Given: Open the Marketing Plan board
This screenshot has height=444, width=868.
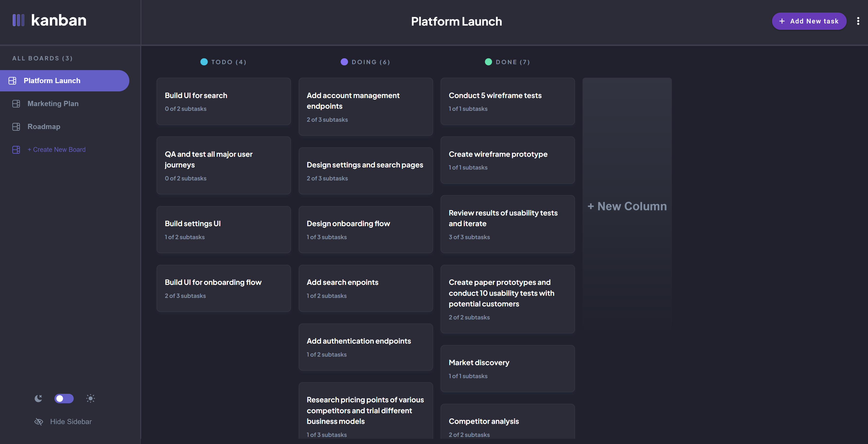Looking at the screenshot, I should pos(53,104).
